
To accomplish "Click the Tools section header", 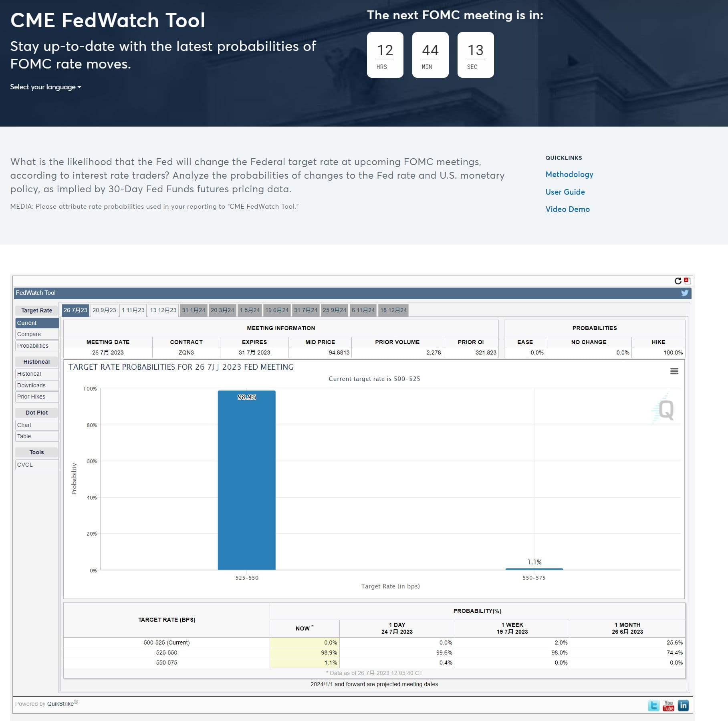I will click(36, 452).
